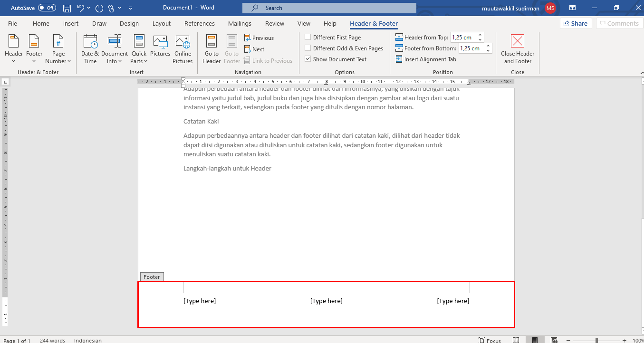
Task: Uncheck Show Document Text option
Action: pos(308,59)
